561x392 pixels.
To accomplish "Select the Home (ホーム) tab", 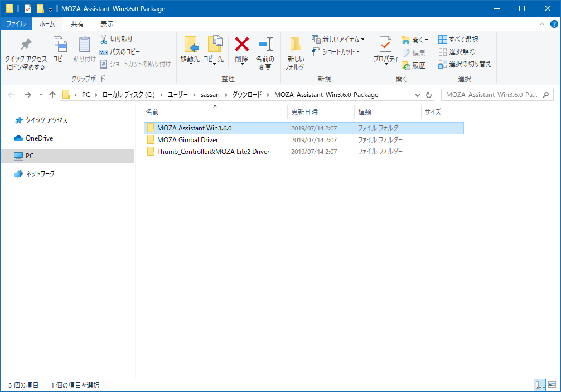I will [47, 24].
